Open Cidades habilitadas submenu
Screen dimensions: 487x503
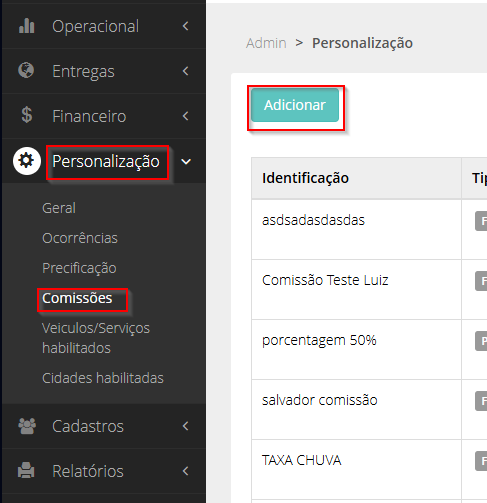(103, 378)
